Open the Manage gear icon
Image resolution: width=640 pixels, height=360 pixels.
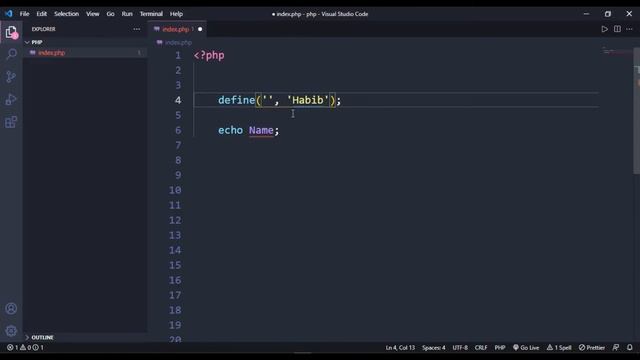click(x=11, y=331)
